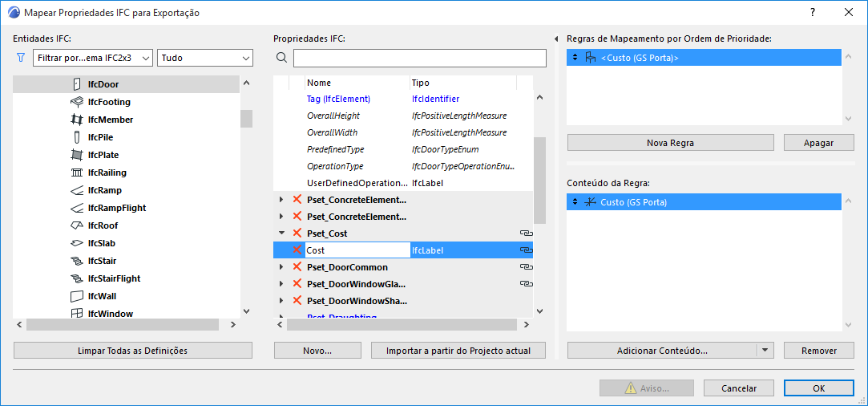868x406 pixels.
Task: Click the Remover button
Action: 819,350
